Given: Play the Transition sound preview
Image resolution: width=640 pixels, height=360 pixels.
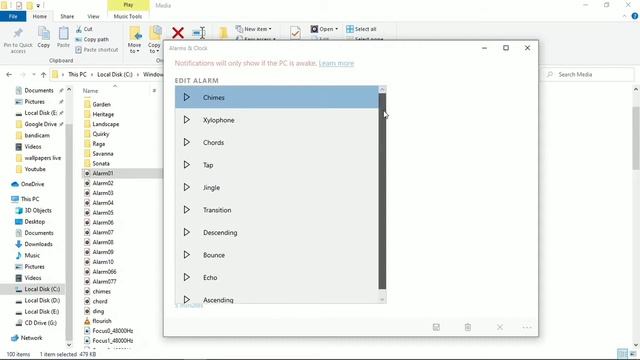Looking at the screenshot, I should point(187,209).
